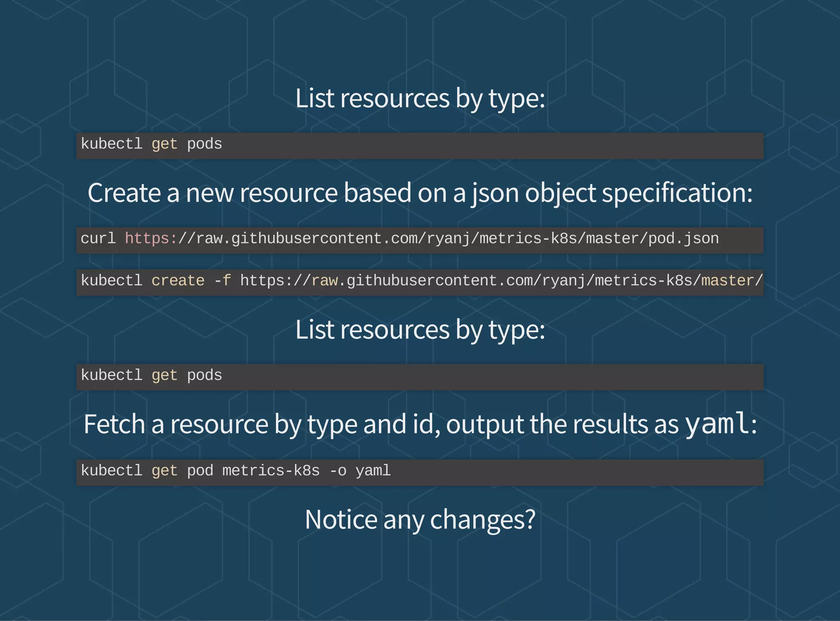This screenshot has width=840, height=621.
Task: Click the "-o" flag in the last command
Action: 338,471
